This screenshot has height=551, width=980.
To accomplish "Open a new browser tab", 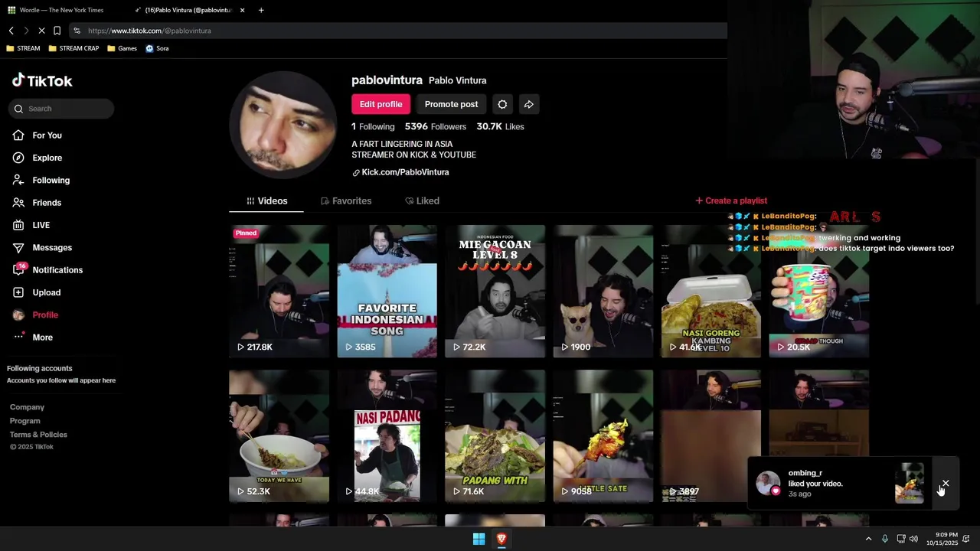I will (x=261, y=10).
